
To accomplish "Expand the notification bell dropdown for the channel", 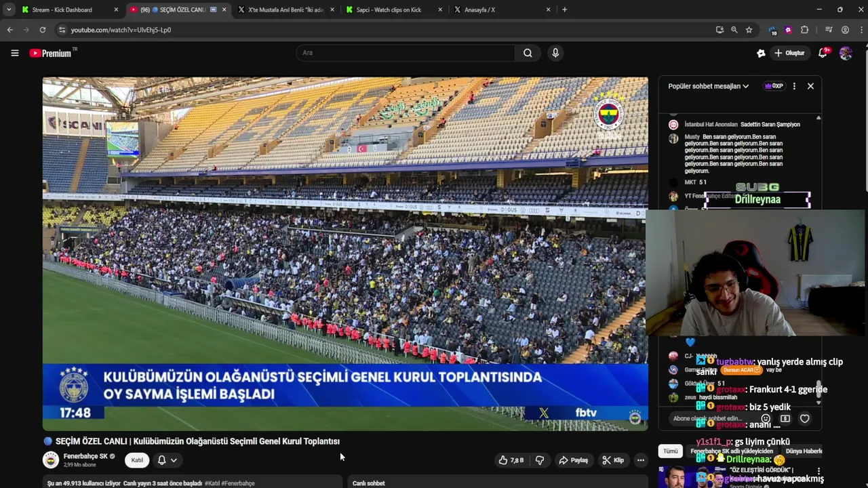I will [167, 460].
